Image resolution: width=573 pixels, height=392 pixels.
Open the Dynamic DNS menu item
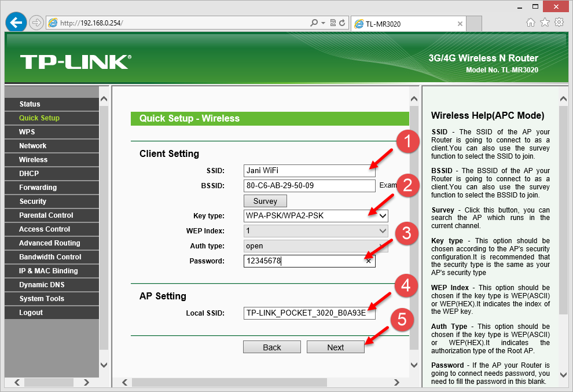point(52,285)
